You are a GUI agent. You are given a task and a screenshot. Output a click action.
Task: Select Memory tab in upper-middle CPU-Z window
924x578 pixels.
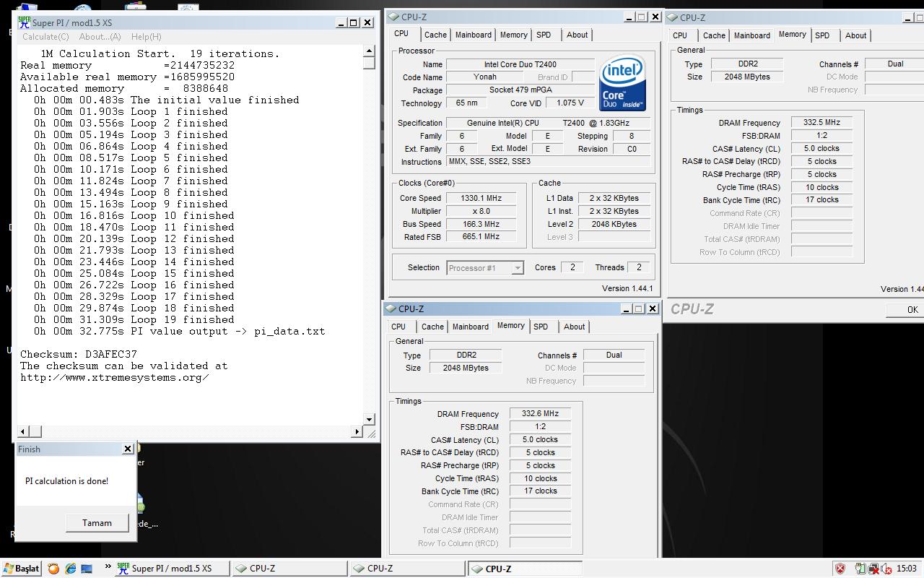[513, 35]
